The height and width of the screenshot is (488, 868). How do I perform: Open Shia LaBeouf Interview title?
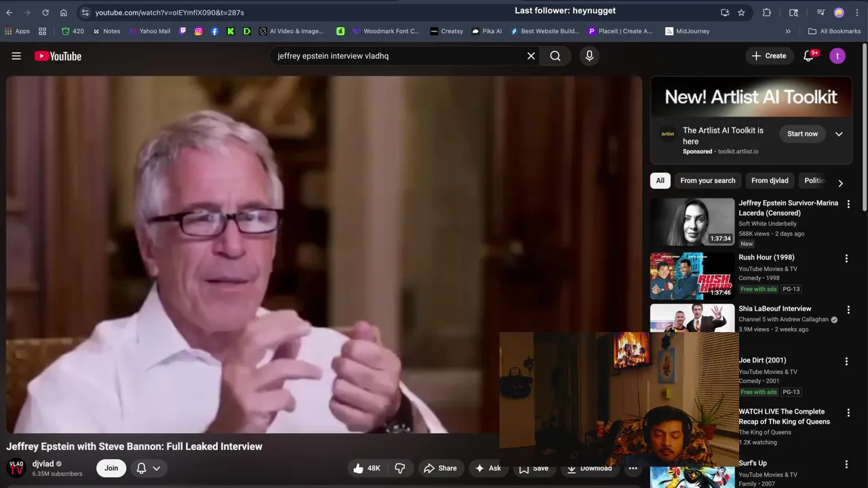point(774,309)
